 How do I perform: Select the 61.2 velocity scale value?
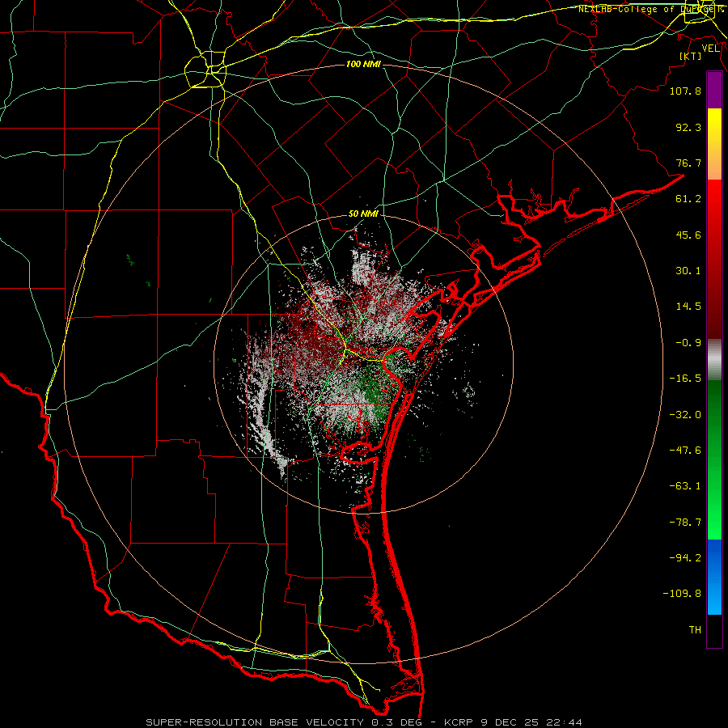click(688, 199)
